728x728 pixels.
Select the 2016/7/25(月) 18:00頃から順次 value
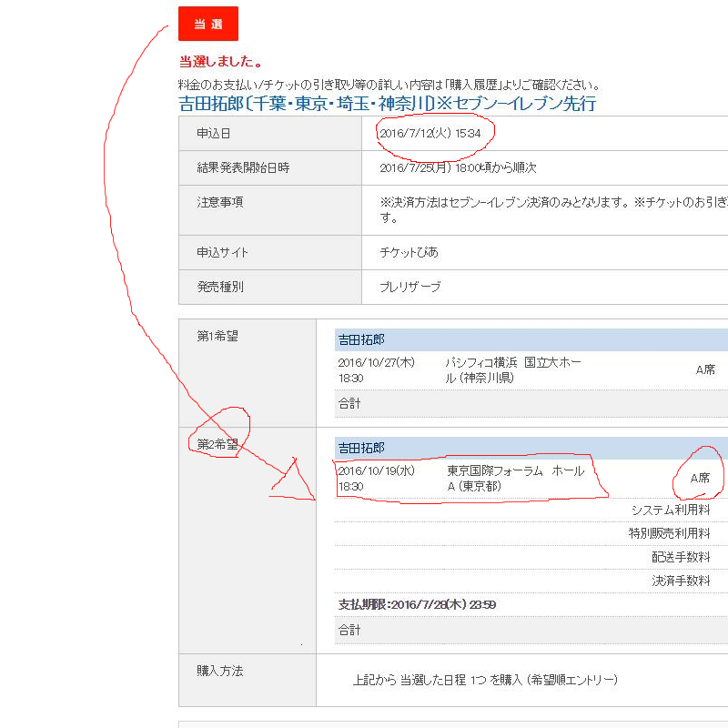(458, 168)
